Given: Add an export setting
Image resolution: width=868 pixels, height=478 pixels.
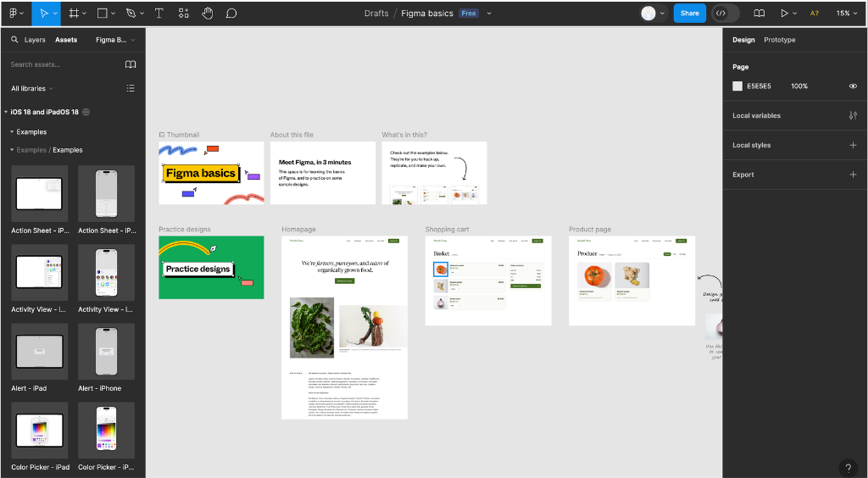Looking at the screenshot, I should point(853,175).
